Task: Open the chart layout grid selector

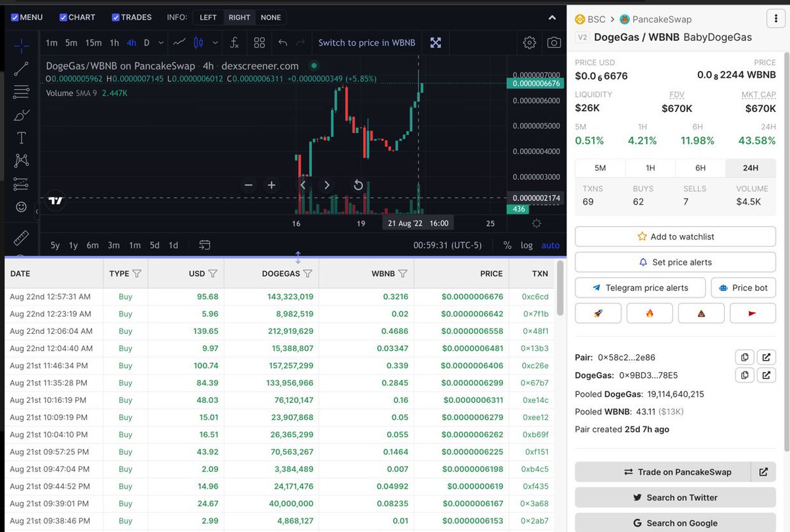Action: pos(259,43)
